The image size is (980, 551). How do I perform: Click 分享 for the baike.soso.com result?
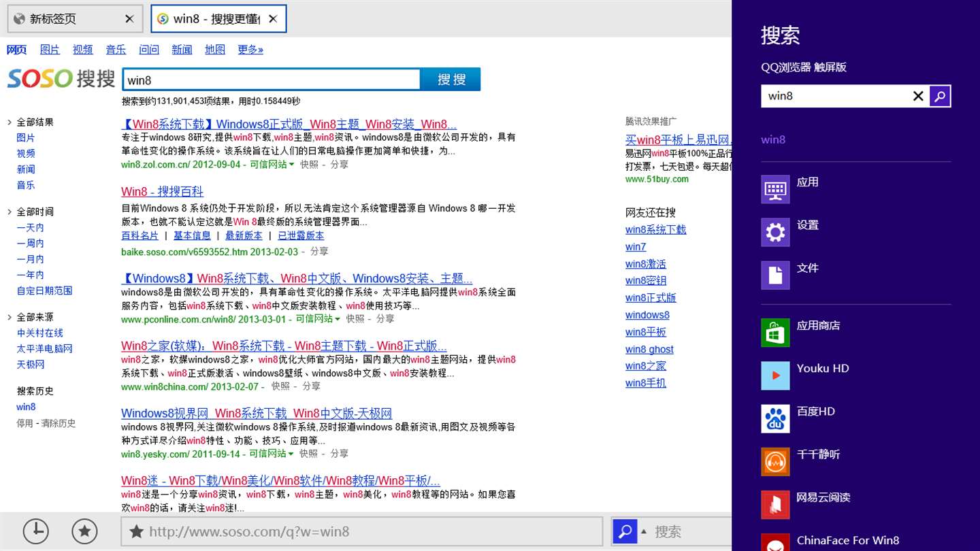point(319,252)
